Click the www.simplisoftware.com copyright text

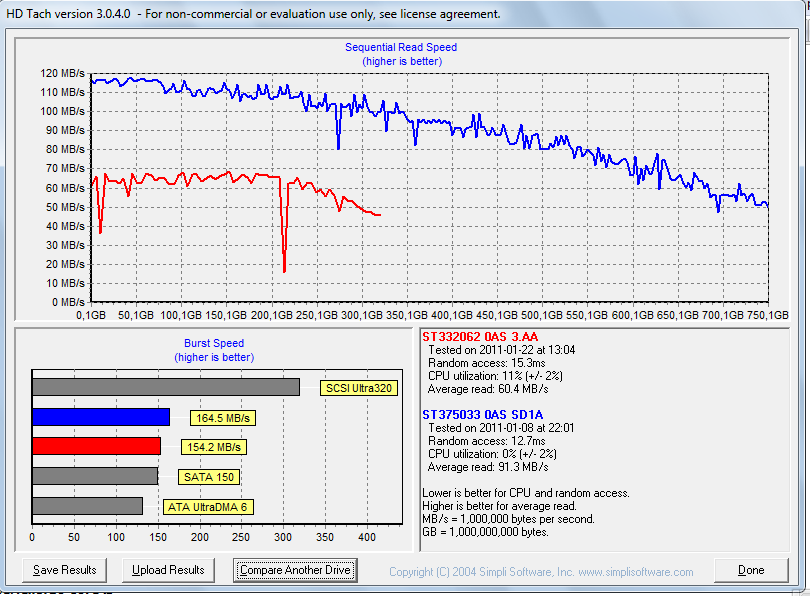coord(541,572)
